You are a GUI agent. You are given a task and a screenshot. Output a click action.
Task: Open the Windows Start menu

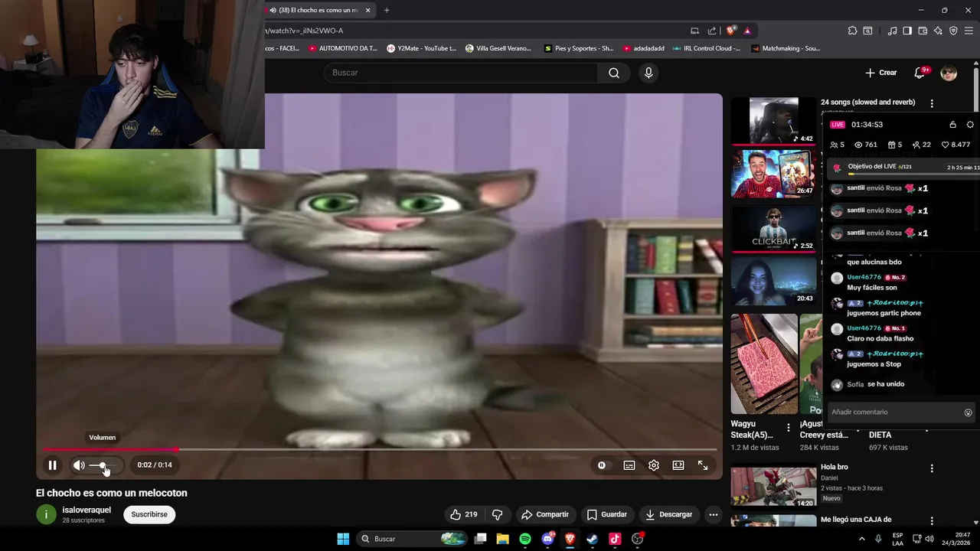pyautogui.click(x=343, y=539)
